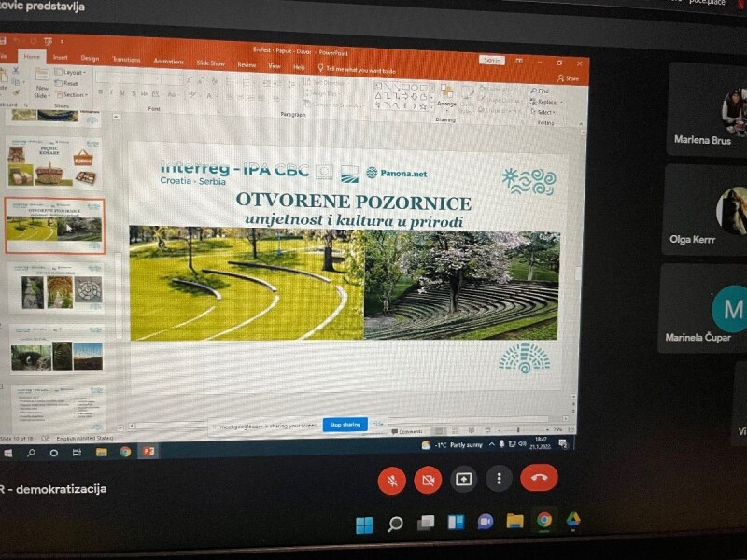Open the Section dropdown
Screen dimensions: 747x560
click(75, 94)
